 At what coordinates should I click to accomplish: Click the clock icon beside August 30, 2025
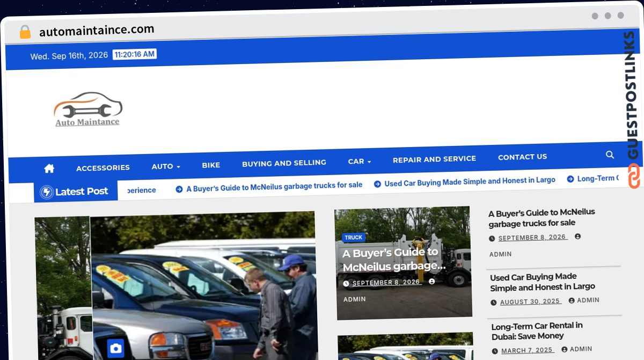coord(493,303)
